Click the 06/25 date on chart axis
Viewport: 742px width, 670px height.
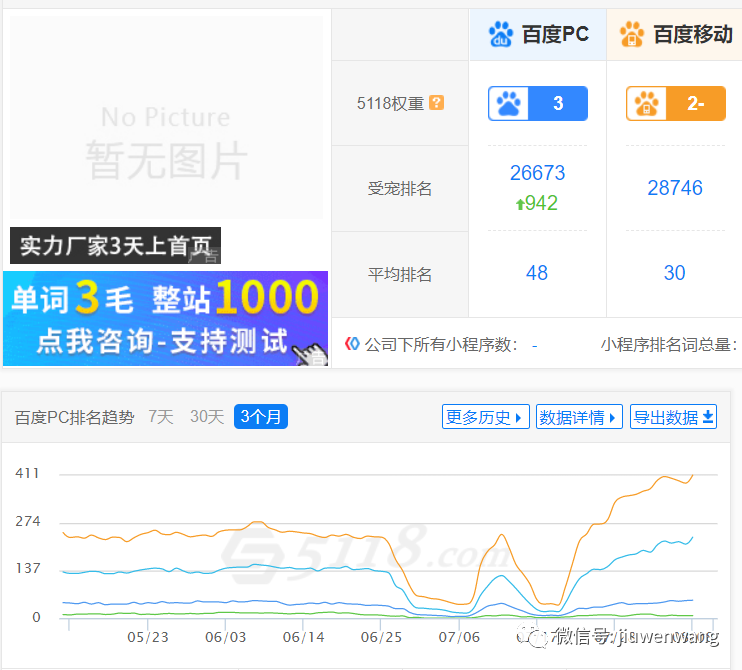[x=381, y=637]
